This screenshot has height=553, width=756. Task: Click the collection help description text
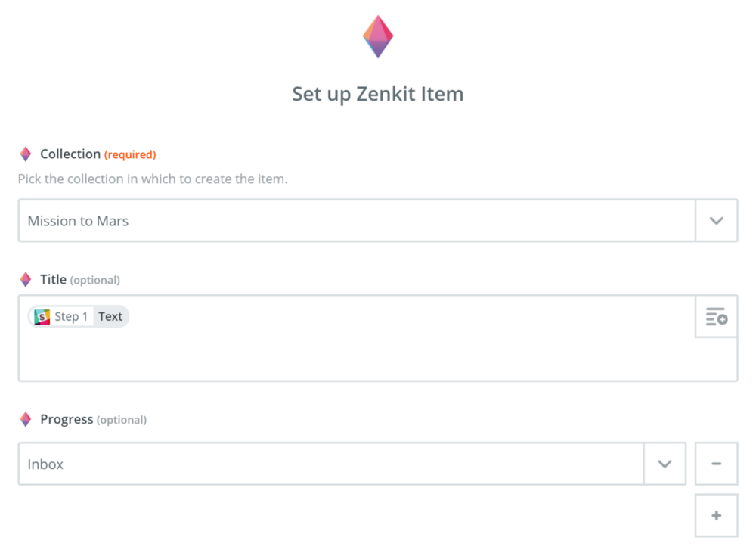tap(153, 179)
